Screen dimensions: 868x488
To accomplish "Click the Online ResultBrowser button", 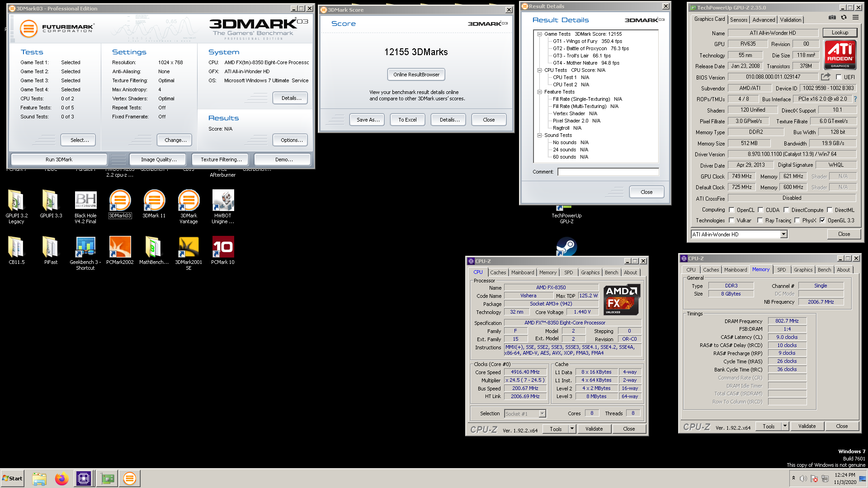I will (416, 75).
